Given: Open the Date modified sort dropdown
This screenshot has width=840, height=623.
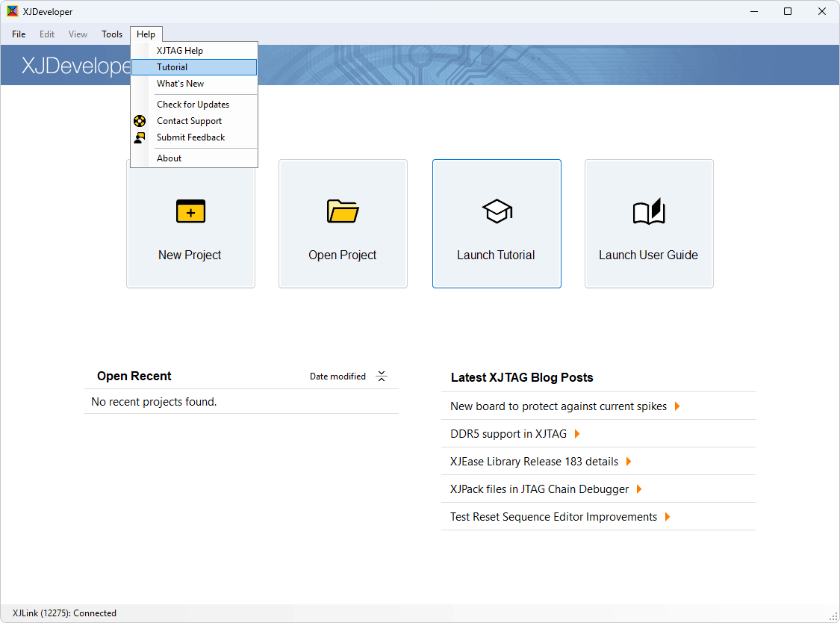Looking at the screenshot, I should (337, 376).
